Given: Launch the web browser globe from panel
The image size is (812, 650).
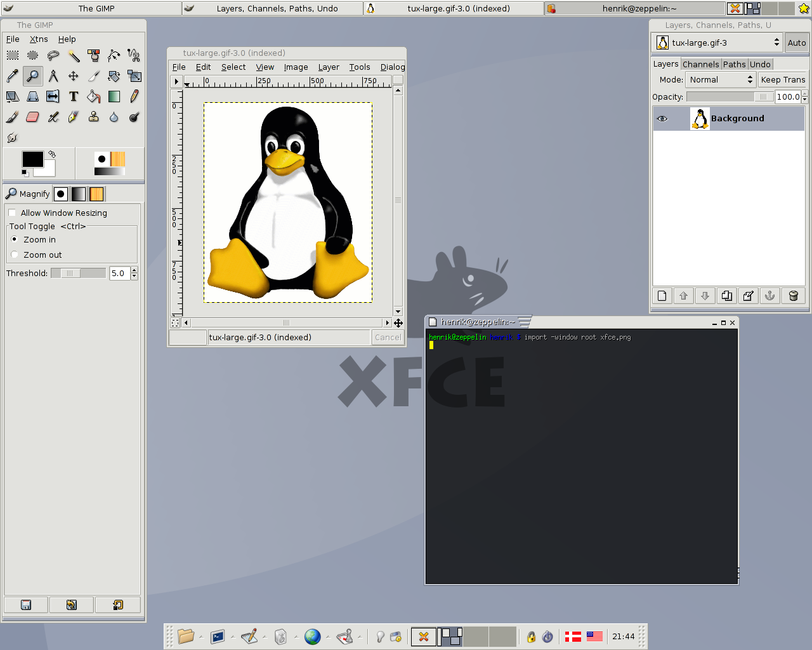Looking at the screenshot, I should pyautogui.click(x=312, y=636).
